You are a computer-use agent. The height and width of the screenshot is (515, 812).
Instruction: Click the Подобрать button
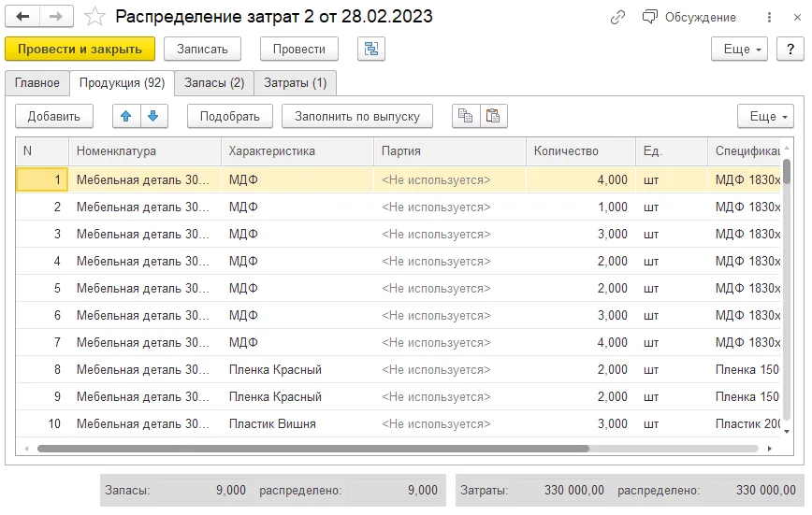pos(230,117)
